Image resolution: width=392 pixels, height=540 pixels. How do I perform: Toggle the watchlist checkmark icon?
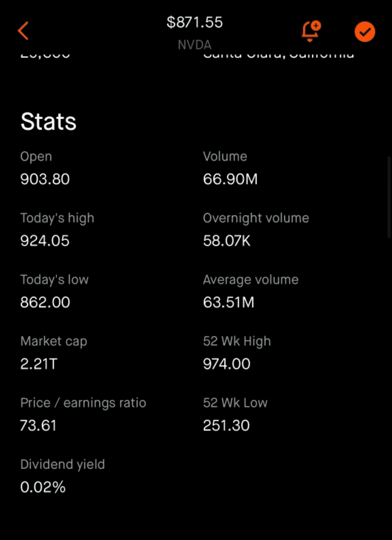click(365, 32)
